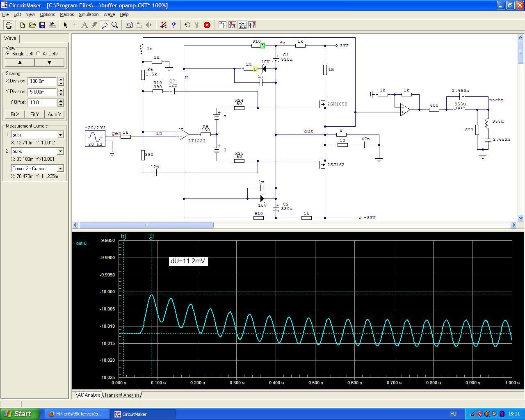
Task: Click the schematic horizontal scrollbar thumb
Action: (146, 225)
